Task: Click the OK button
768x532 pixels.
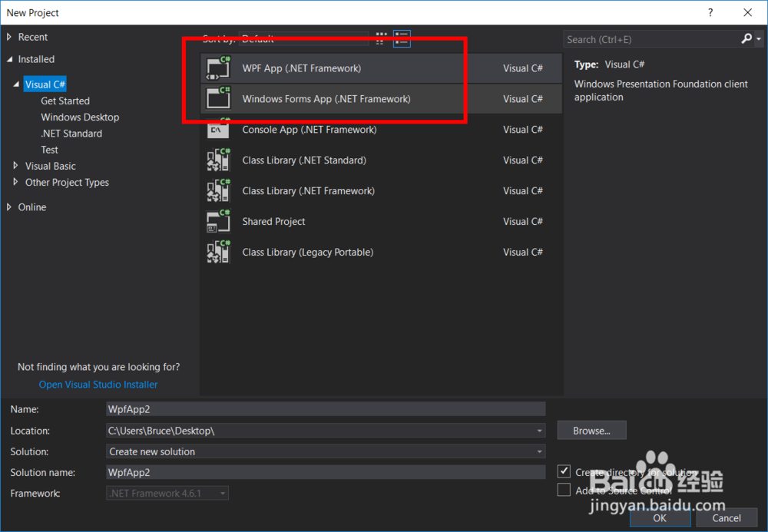Action: 660,518
